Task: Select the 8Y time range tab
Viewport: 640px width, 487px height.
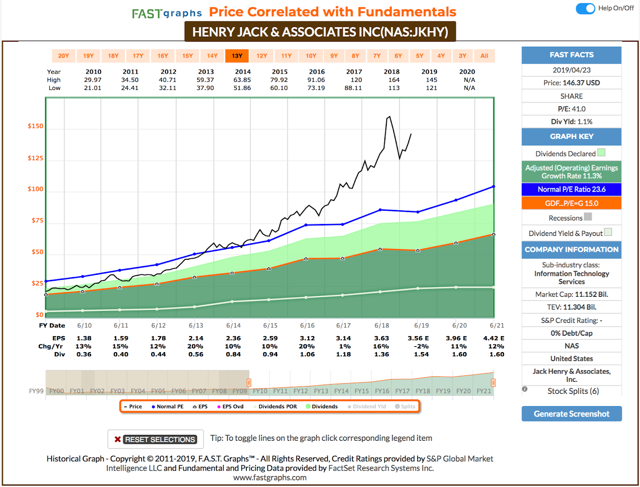Action: click(x=356, y=56)
